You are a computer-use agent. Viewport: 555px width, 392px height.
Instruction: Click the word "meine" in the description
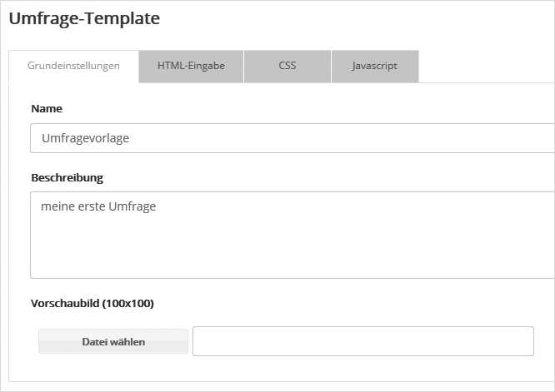click(57, 206)
